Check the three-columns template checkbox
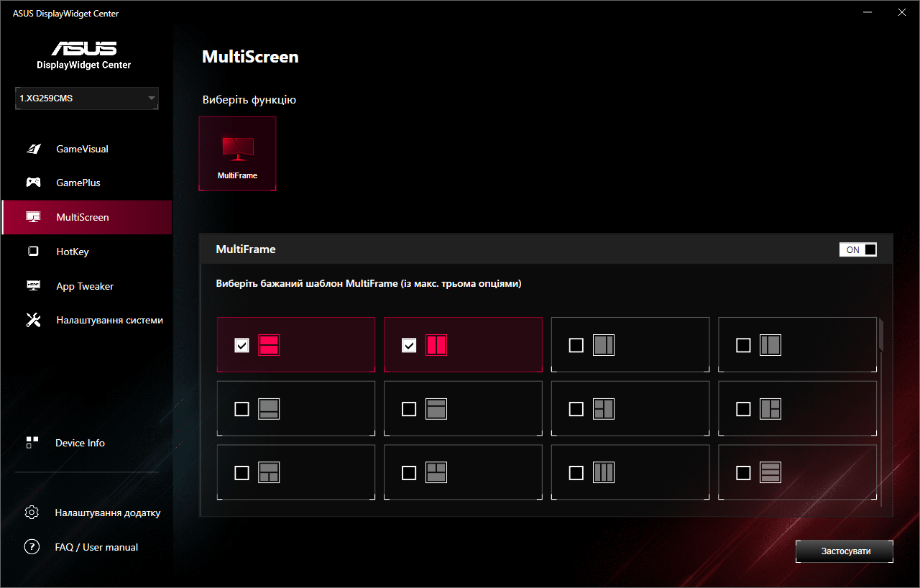The image size is (920, 588). point(576,473)
